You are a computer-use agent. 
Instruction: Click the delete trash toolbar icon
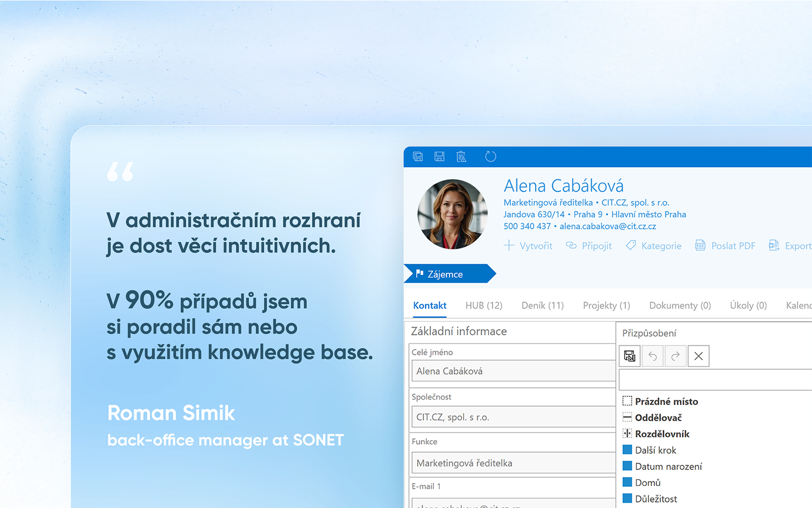461,156
